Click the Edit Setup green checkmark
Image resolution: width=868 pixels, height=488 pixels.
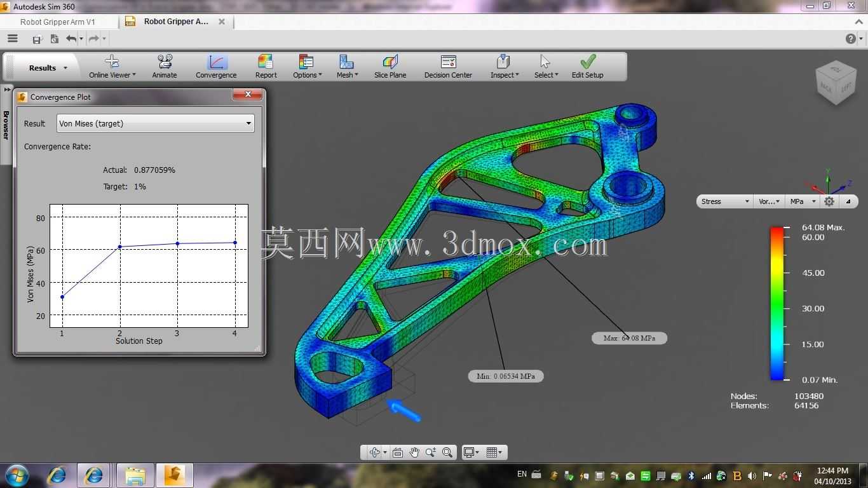click(587, 67)
